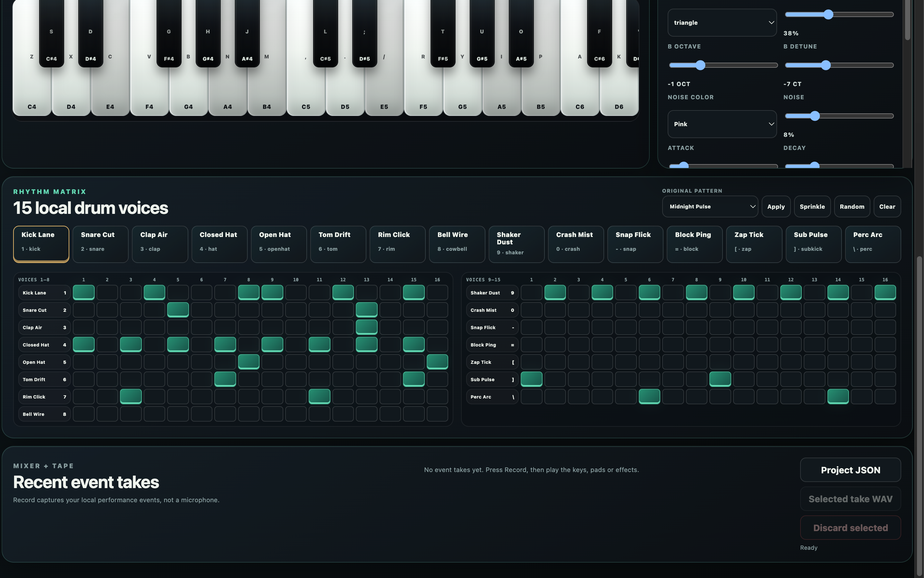Open Project JSON export
The image size is (924, 578).
click(850, 470)
